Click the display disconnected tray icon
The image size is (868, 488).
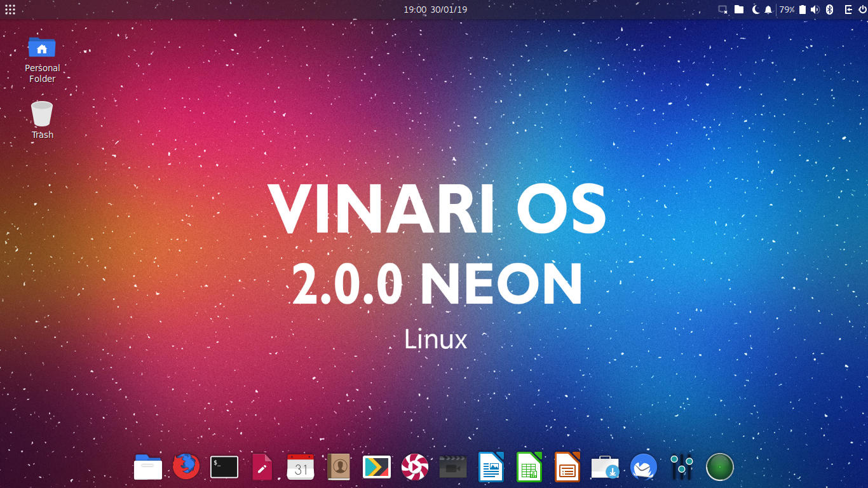coord(723,10)
